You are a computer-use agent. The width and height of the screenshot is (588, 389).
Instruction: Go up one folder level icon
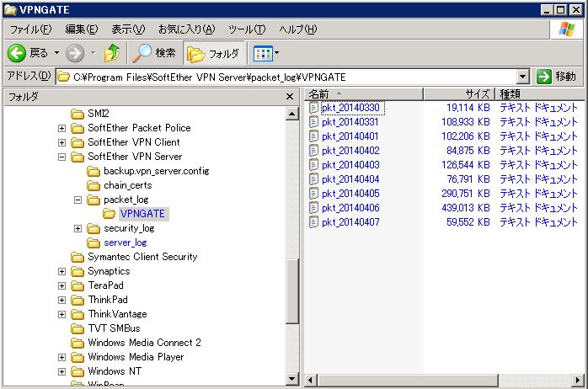tap(112, 53)
